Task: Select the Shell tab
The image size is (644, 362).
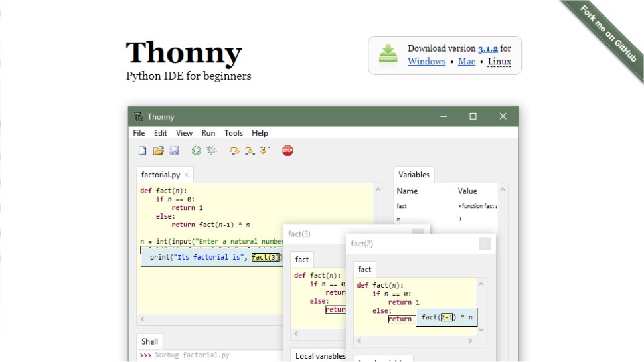Action: point(149,341)
